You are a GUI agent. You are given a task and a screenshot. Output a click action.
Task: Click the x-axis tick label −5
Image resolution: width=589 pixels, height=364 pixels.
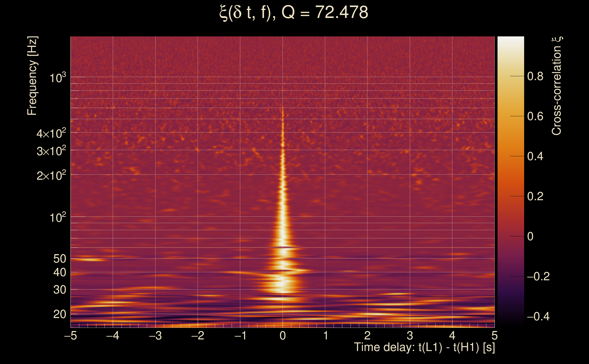(70, 336)
